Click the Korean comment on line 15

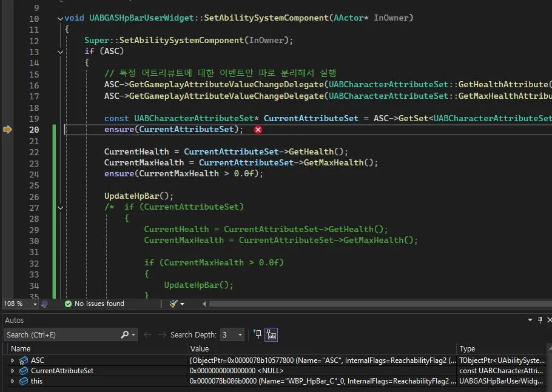[x=220, y=73]
